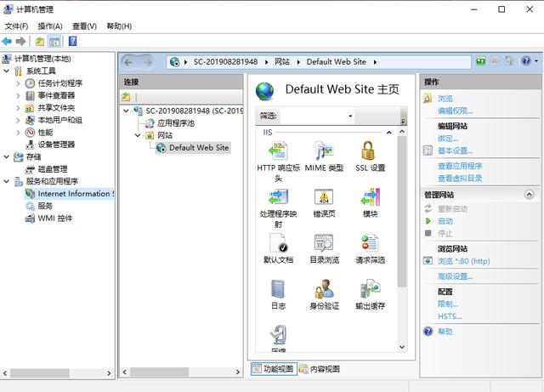Click the 绑定... link
The image size is (544, 392).
tap(448, 139)
